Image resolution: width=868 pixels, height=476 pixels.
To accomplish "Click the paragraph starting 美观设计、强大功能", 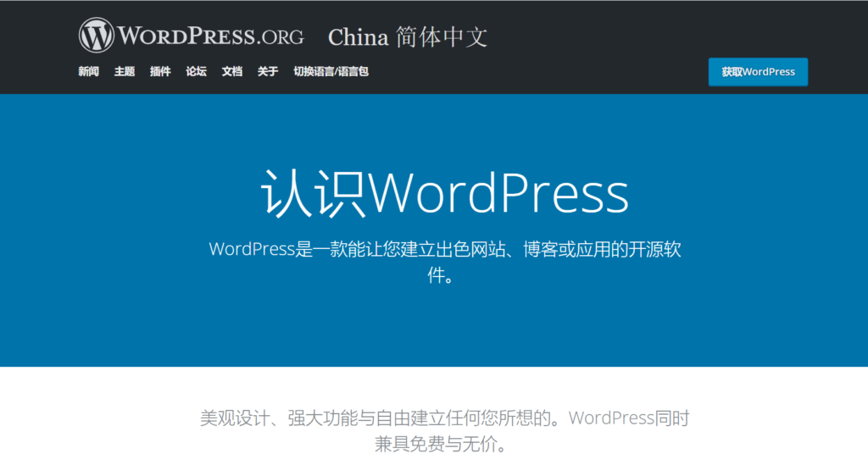I will (x=444, y=430).
